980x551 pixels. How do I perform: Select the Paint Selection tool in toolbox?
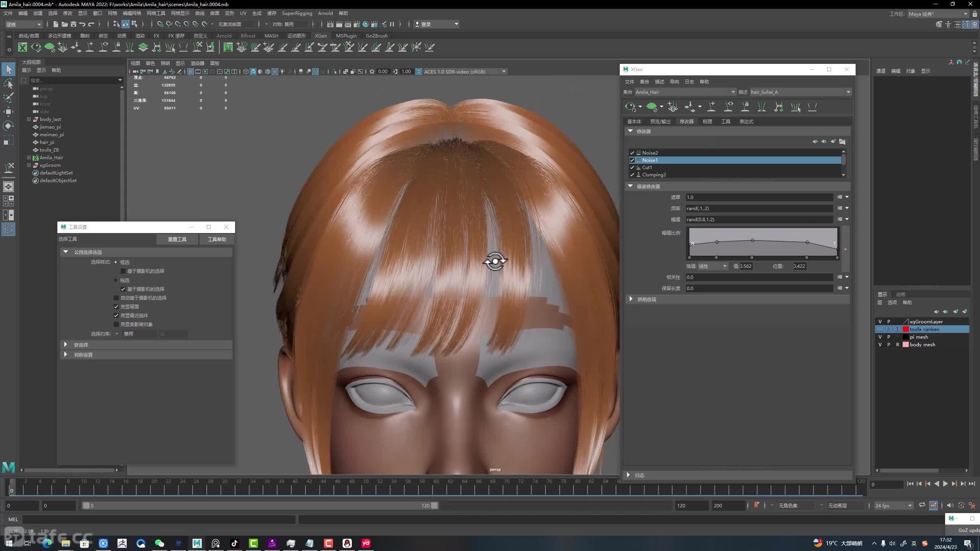click(x=8, y=98)
